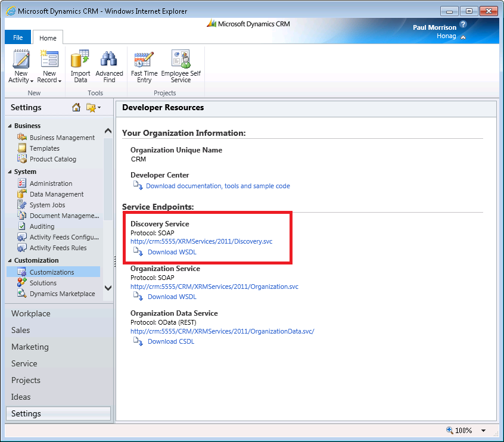Image resolution: width=504 pixels, height=442 pixels.
Task: Click the Download CSDL link
Action: (171, 341)
